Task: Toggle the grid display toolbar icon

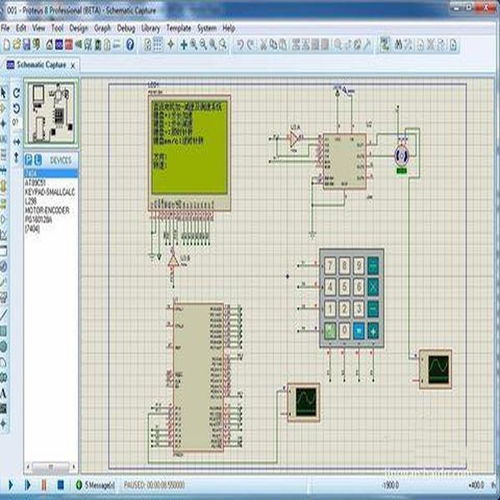Action: (157, 44)
